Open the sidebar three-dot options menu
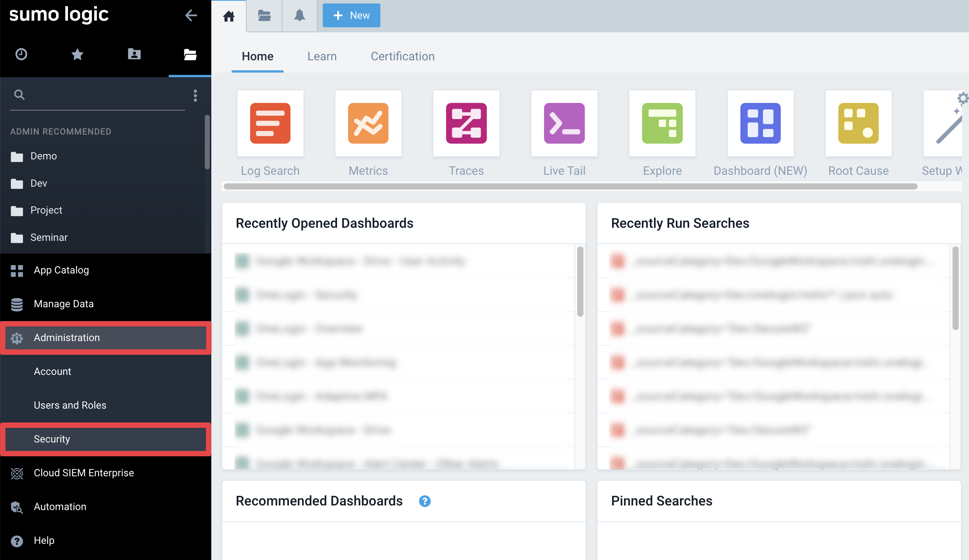The height and width of the screenshot is (560, 969). [x=195, y=95]
